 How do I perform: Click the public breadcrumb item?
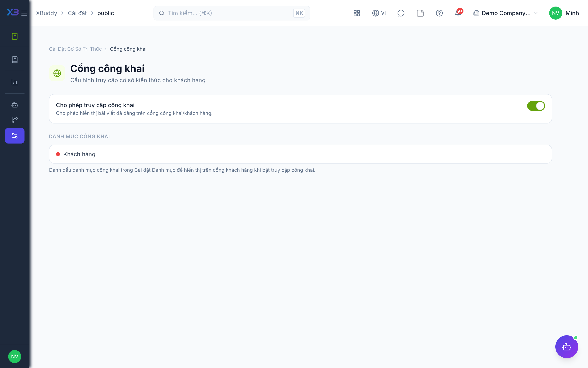[x=105, y=13]
